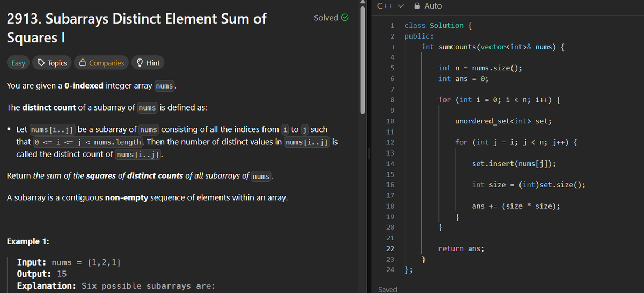Click line number 22 in the gutter

[x=391, y=248]
